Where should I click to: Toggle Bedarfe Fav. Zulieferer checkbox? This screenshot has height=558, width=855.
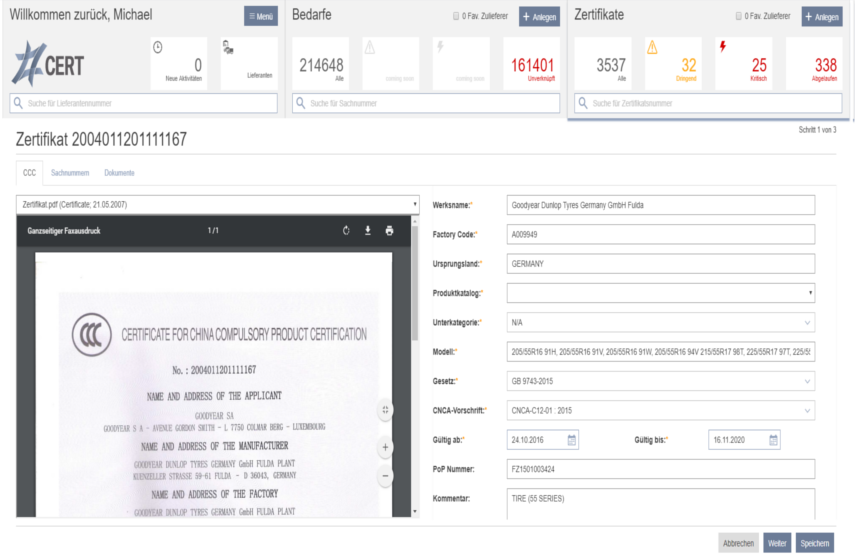pos(456,16)
